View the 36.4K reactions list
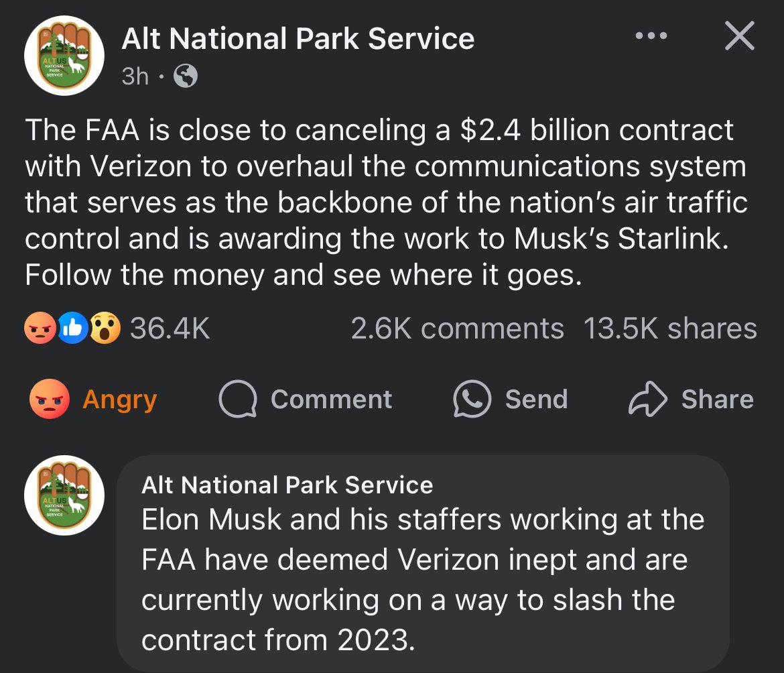 coord(170,328)
